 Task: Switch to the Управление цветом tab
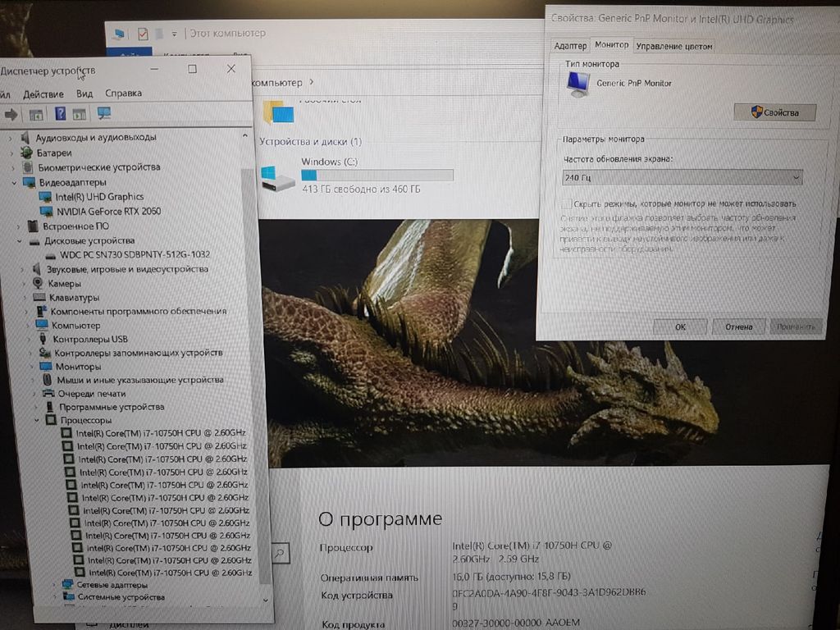[674, 46]
